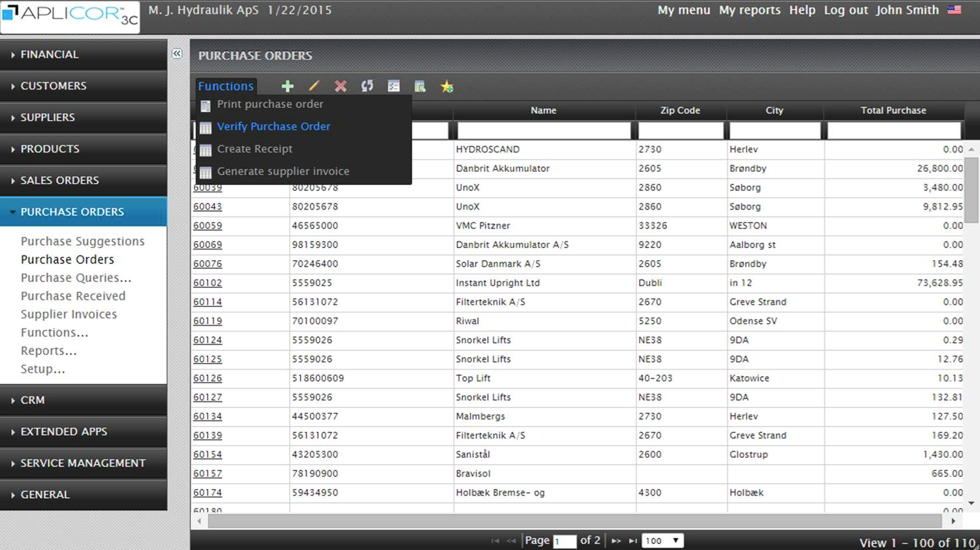This screenshot has height=550, width=980.
Task: Click the City filter field
Action: pyautogui.click(x=774, y=130)
